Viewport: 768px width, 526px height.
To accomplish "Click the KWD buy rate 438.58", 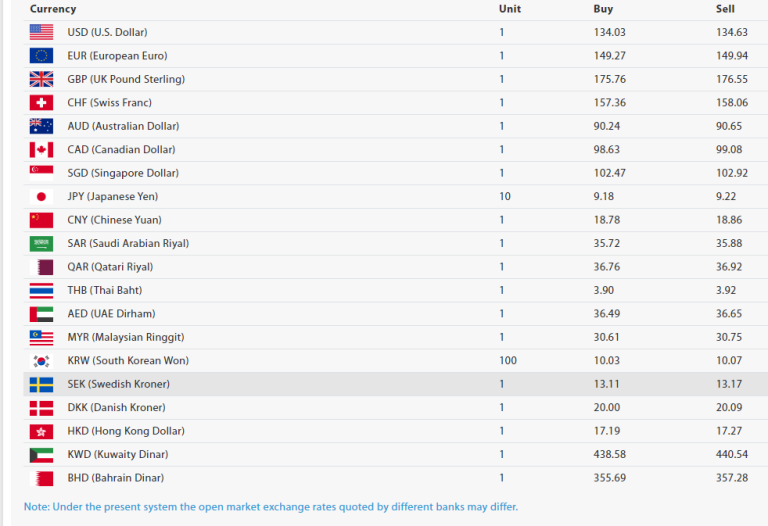I will point(609,455).
